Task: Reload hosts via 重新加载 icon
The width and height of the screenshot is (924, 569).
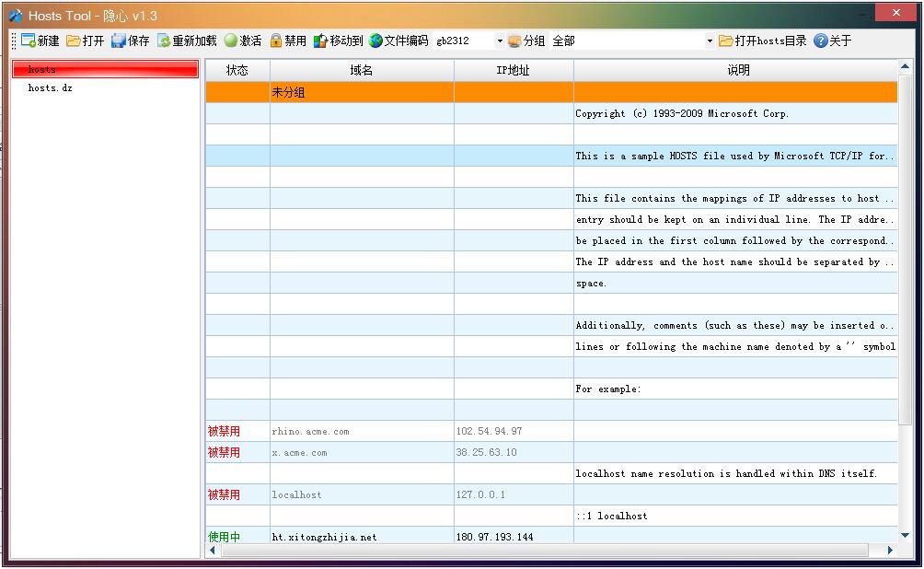Action: pyautogui.click(x=164, y=41)
